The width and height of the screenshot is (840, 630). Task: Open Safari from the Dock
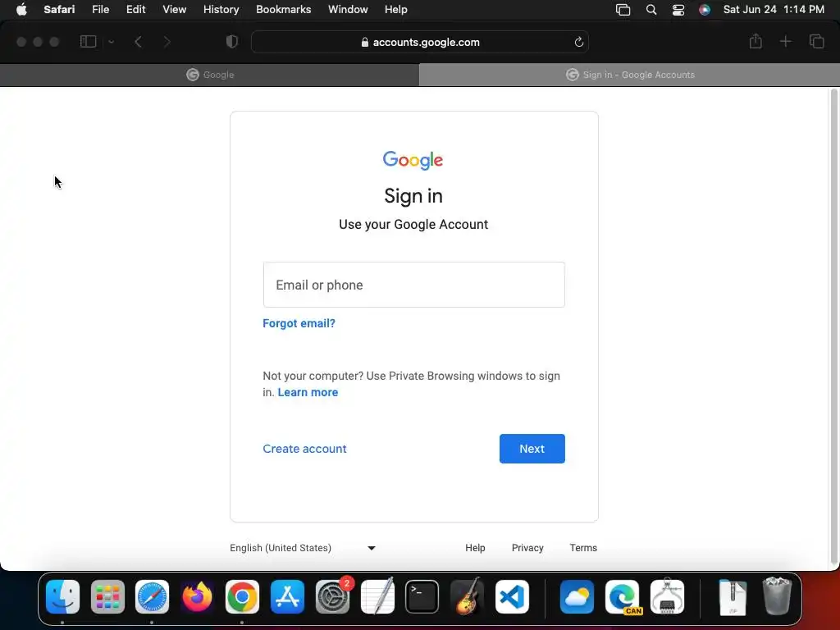[x=152, y=597]
